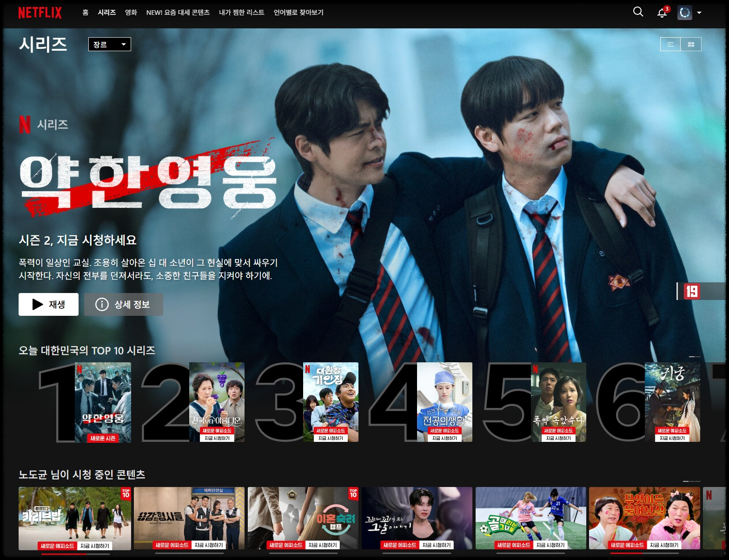Click the 재생 play button
The image size is (729, 560).
tap(48, 304)
